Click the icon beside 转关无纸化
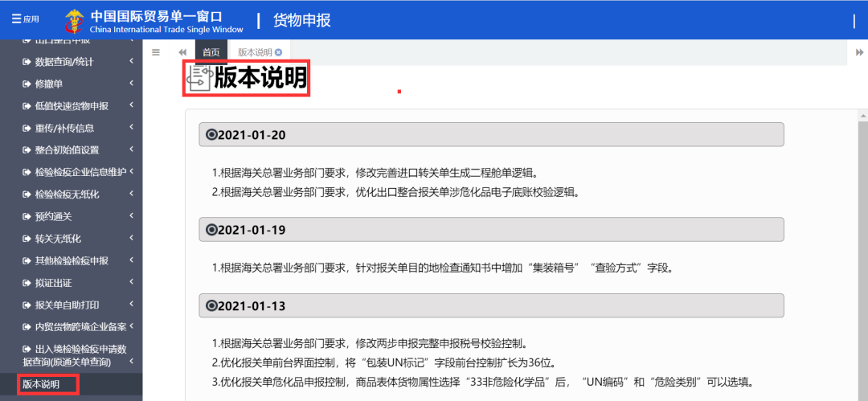The image size is (868, 401). [26, 239]
